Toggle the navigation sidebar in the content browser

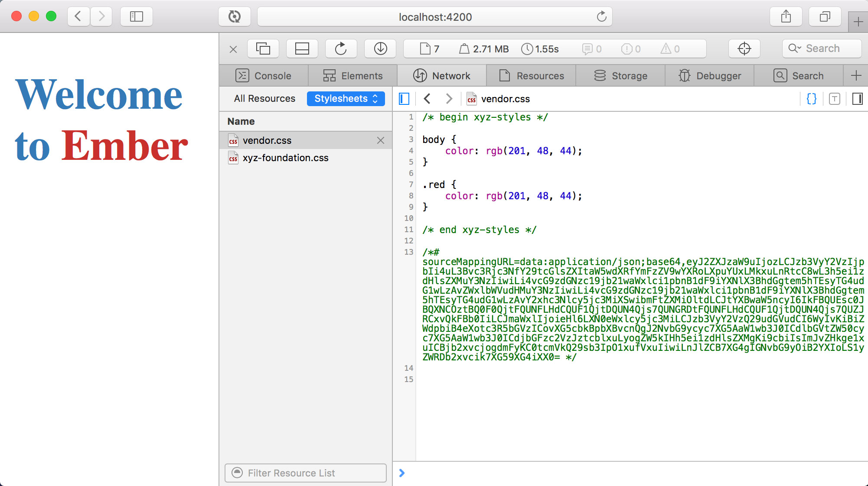[x=403, y=99]
